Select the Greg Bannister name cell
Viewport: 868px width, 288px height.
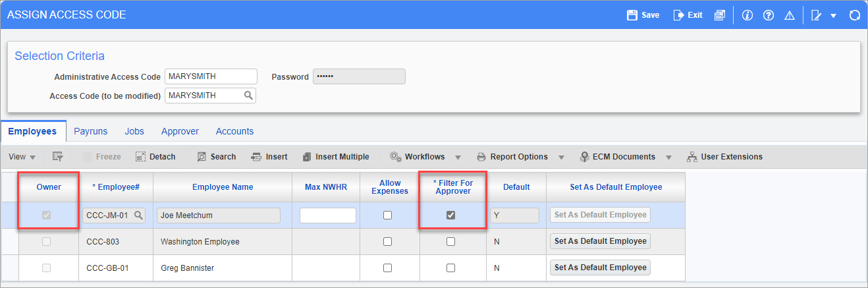pyautogui.click(x=223, y=268)
